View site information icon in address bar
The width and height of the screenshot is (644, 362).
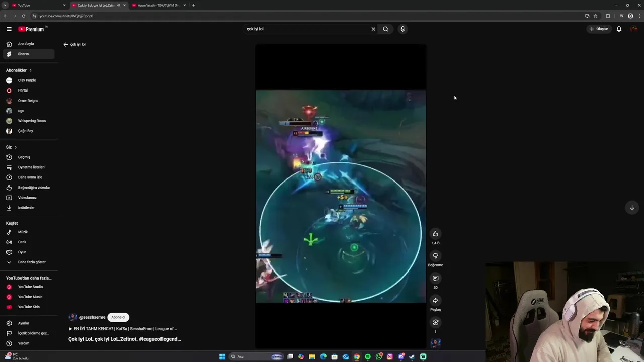(x=35, y=16)
